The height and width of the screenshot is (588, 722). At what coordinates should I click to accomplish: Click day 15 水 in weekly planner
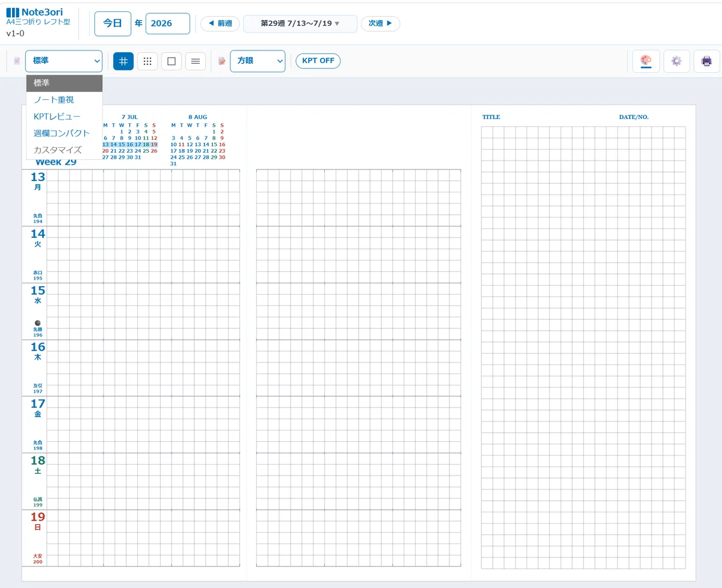click(38, 294)
